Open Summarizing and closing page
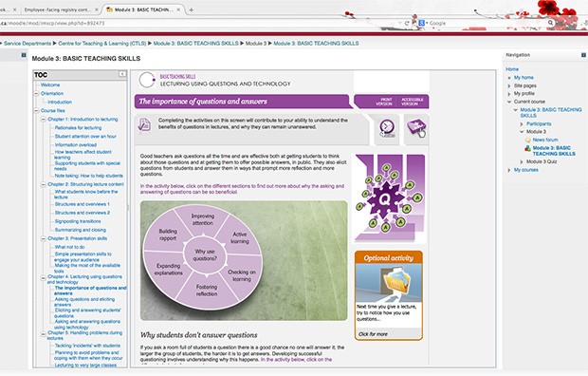The width and height of the screenshot is (588, 376). pos(81,230)
